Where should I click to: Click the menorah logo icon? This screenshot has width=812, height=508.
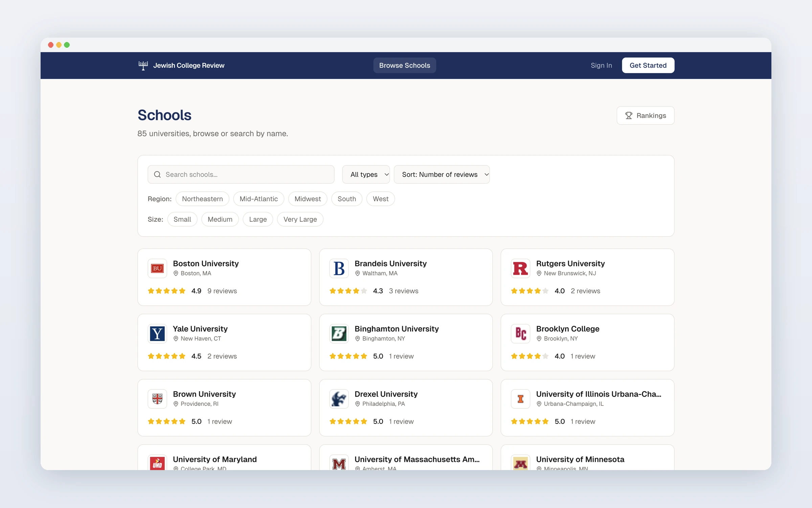point(143,65)
